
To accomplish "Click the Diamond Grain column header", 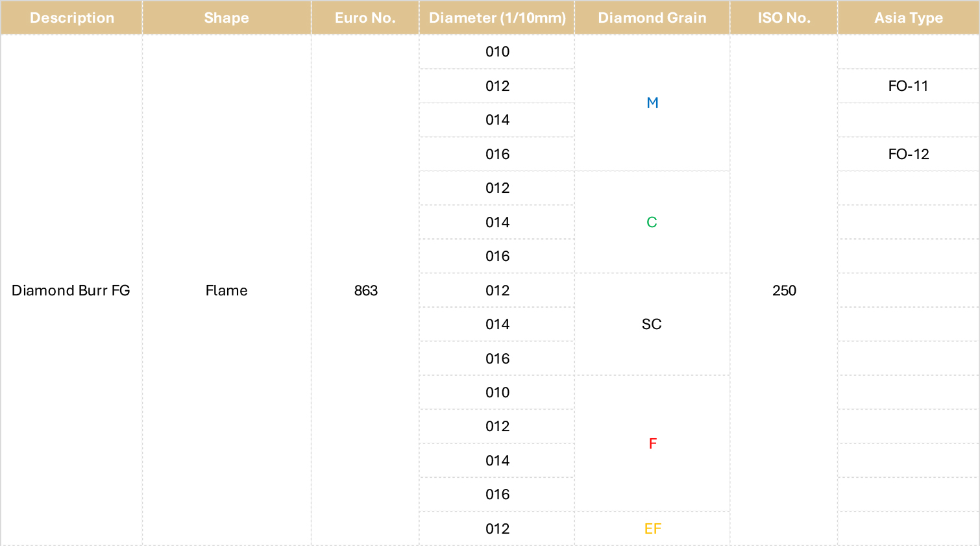I will pyautogui.click(x=652, y=18).
